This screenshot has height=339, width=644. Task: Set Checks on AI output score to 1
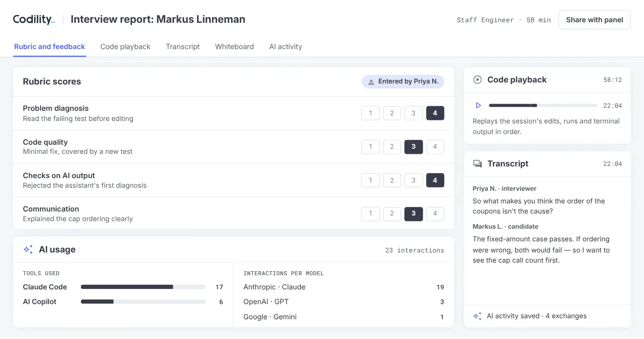371,180
